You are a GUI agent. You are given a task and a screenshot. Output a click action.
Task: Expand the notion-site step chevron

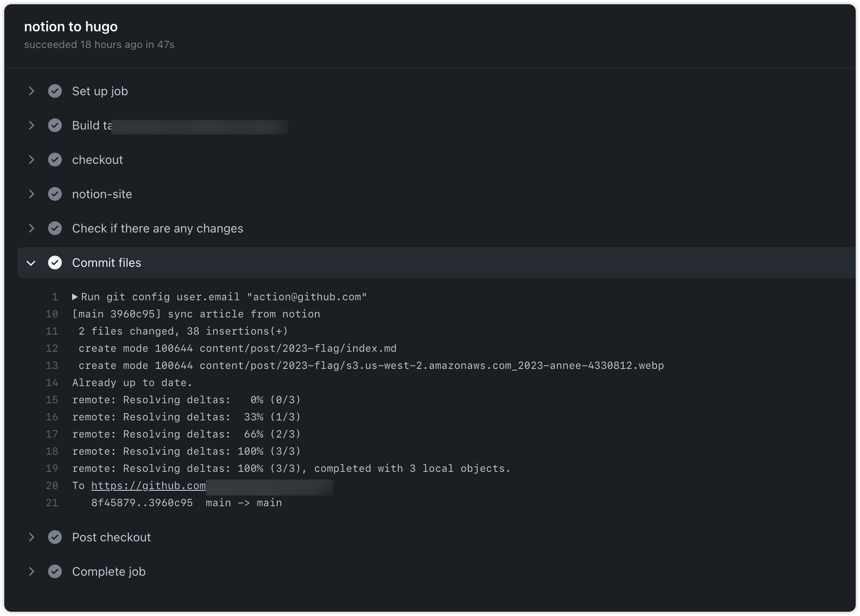tap(31, 194)
